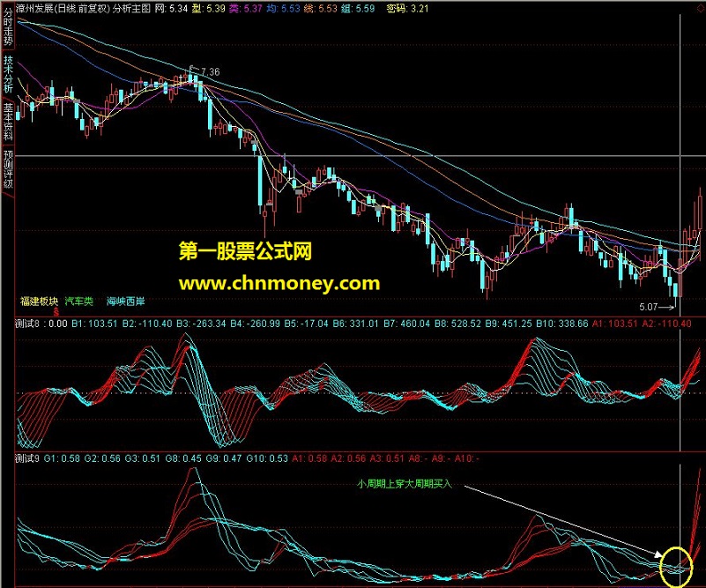Select the red A2: 0.56 value in 测试9
Screen dimensions: 706x588
348,458
